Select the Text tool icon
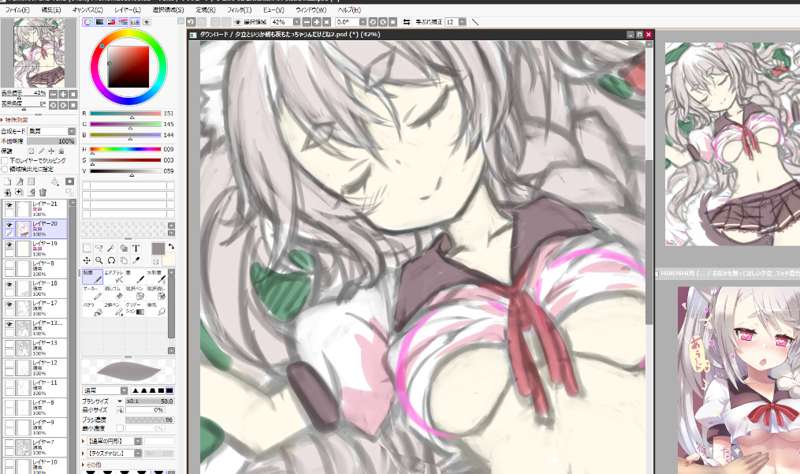 (136, 248)
